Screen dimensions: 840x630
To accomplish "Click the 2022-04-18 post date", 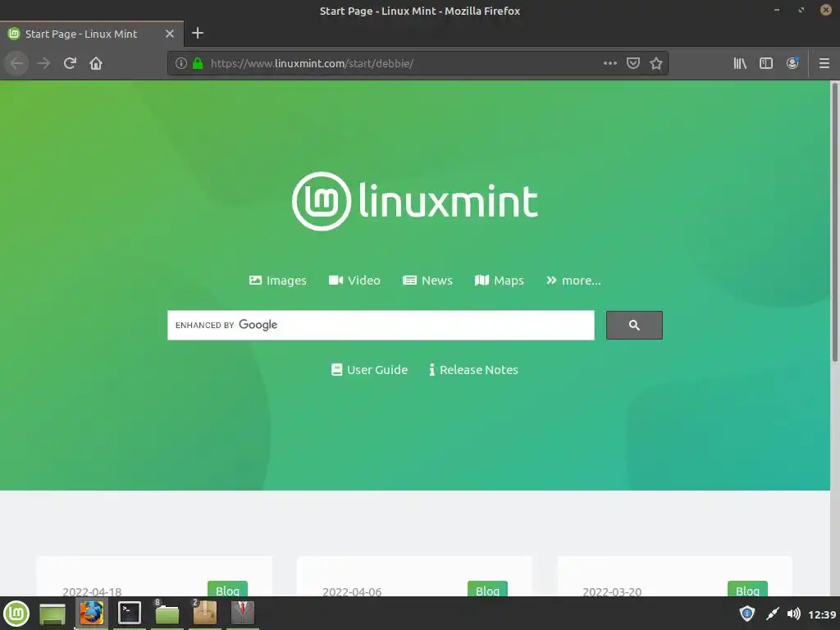I will (92, 591).
